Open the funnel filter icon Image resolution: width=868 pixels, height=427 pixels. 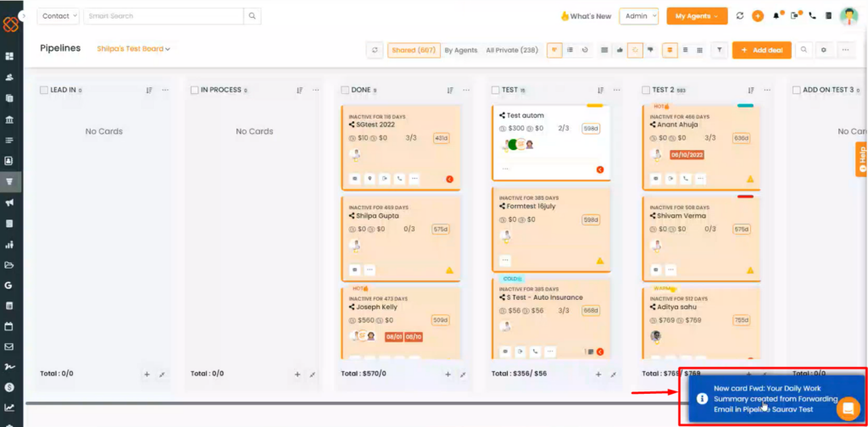[719, 50]
